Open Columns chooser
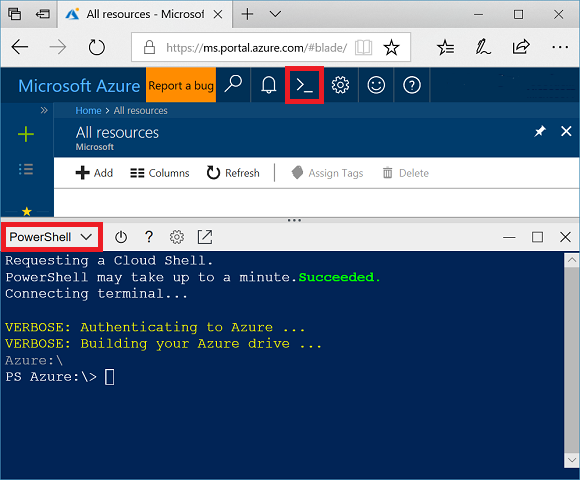This screenshot has width=580, height=480. click(x=159, y=173)
